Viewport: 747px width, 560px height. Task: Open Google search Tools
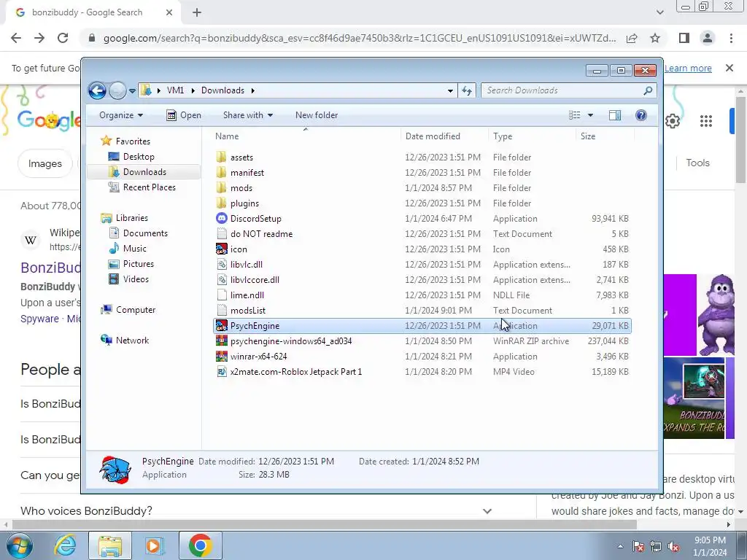coord(697,163)
